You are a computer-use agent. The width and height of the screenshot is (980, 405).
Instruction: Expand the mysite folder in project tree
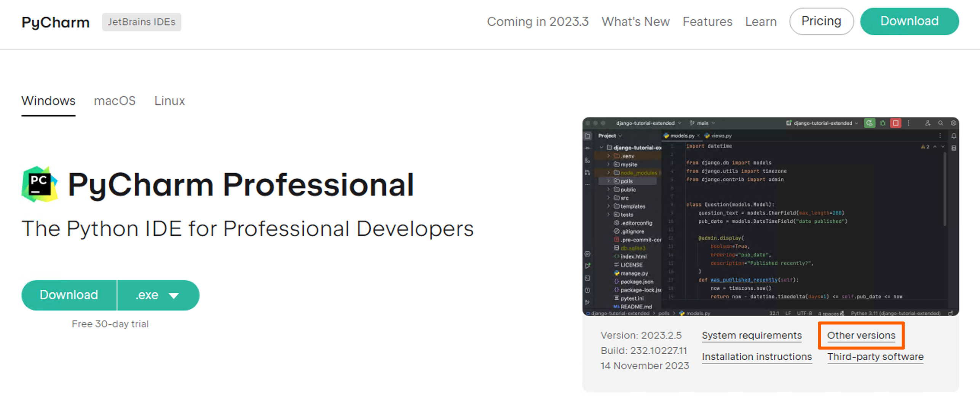pyautogui.click(x=608, y=164)
